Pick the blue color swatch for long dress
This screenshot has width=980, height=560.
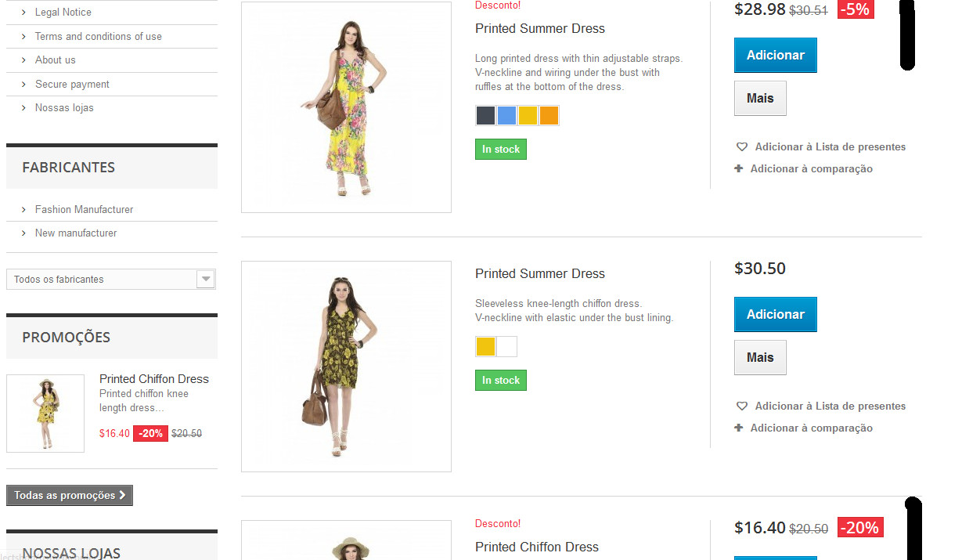[506, 116]
